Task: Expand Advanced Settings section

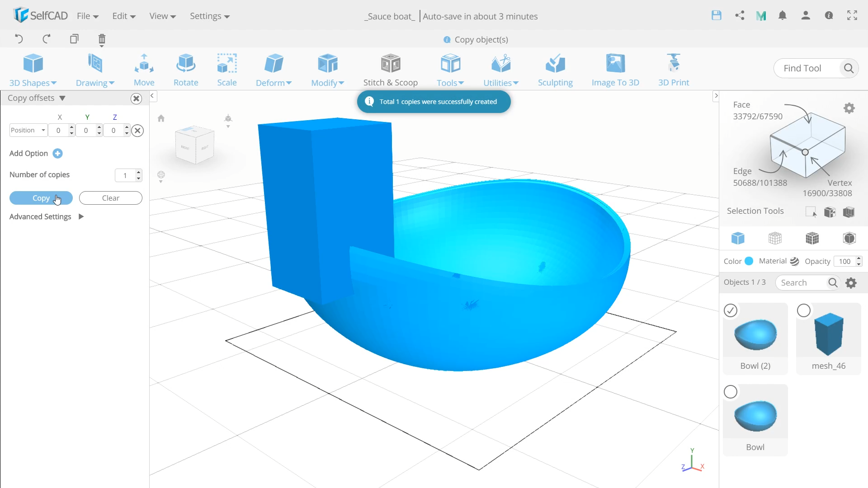Action: pyautogui.click(x=81, y=217)
